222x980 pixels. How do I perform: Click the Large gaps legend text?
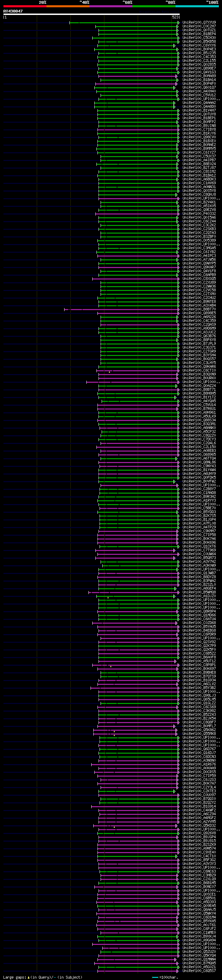(15, 977)
